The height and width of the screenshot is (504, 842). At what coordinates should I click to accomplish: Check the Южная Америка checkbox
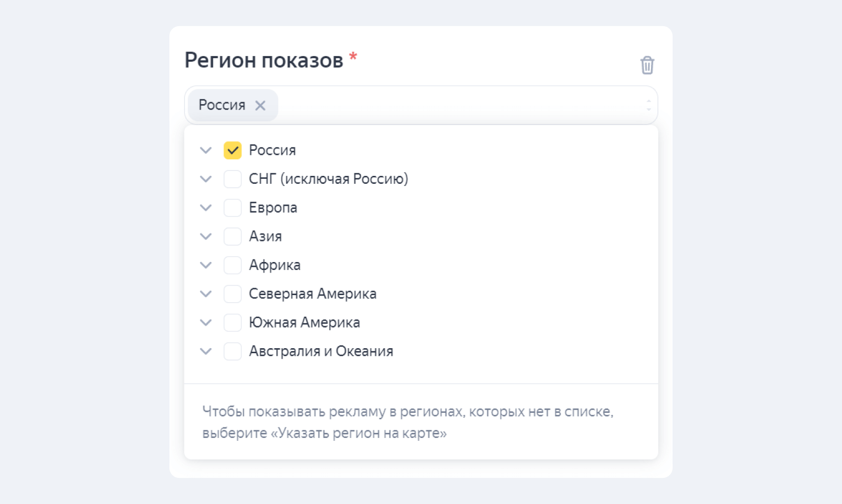click(x=233, y=322)
